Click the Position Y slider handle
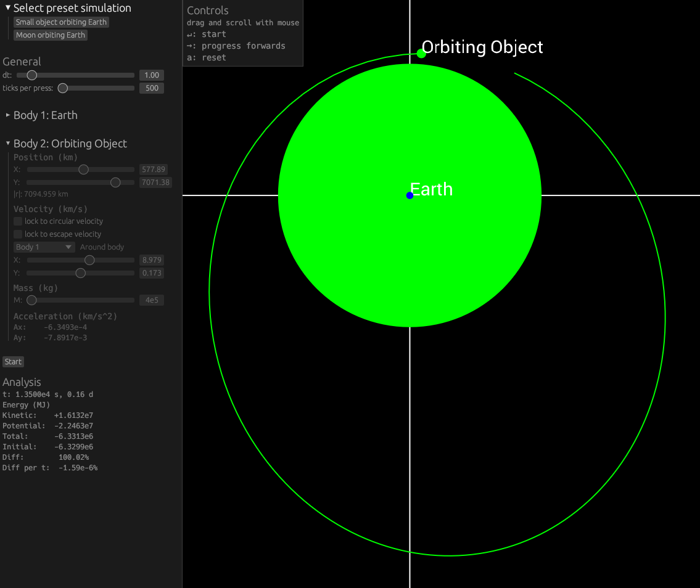 pyautogui.click(x=115, y=182)
